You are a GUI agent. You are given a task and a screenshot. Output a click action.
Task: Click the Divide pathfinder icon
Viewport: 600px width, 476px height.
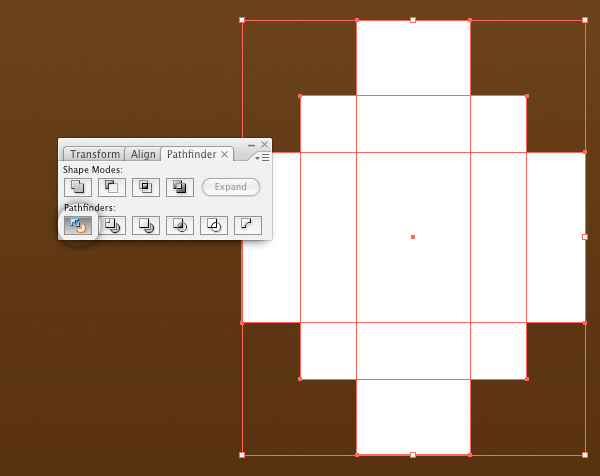[78, 225]
